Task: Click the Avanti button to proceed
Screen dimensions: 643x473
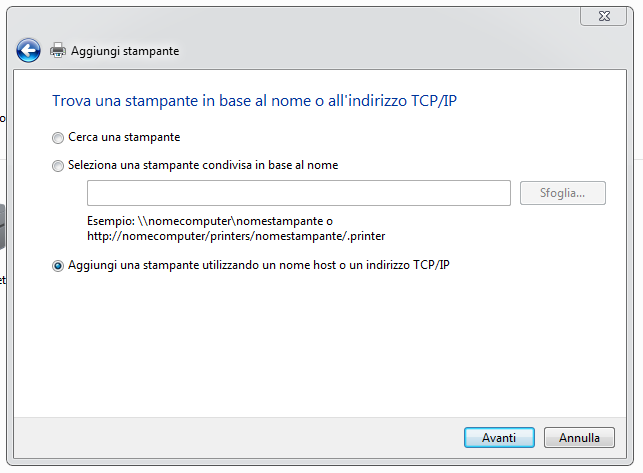Action: 499,438
